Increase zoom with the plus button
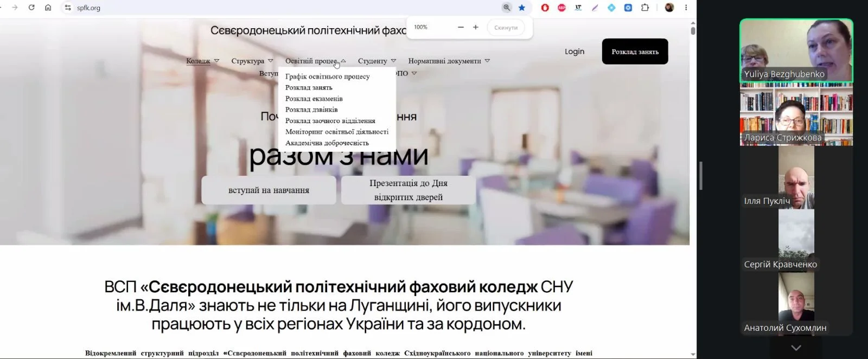 476,27
